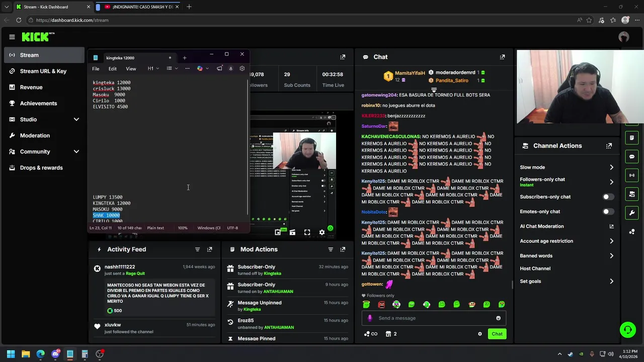Click the green Chat send button
This screenshot has height=362, width=644.
pos(497,334)
